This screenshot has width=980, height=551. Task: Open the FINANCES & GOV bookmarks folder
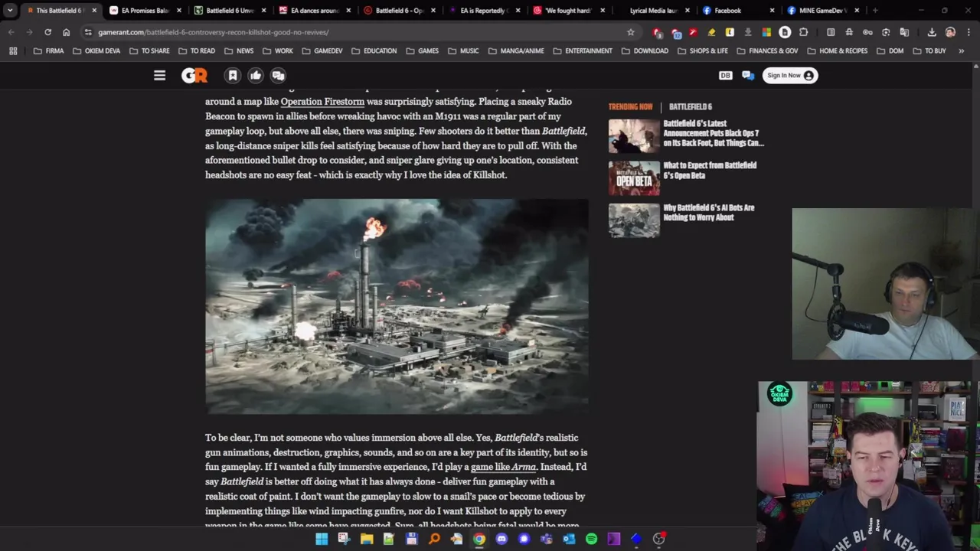(766, 51)
